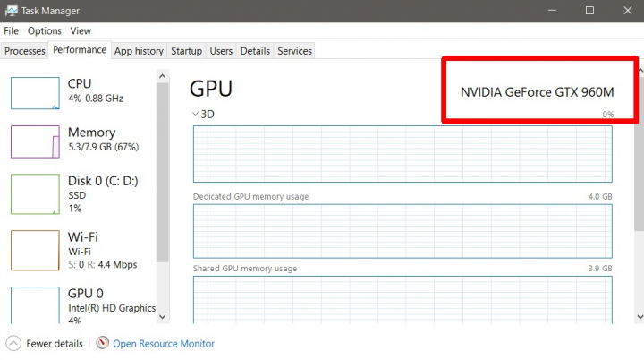The height and width of the screenshot is (360, 644).
Task: Expand the 3D graph engine dropdown
Action: pyautogui.click(x=196, y=115)
